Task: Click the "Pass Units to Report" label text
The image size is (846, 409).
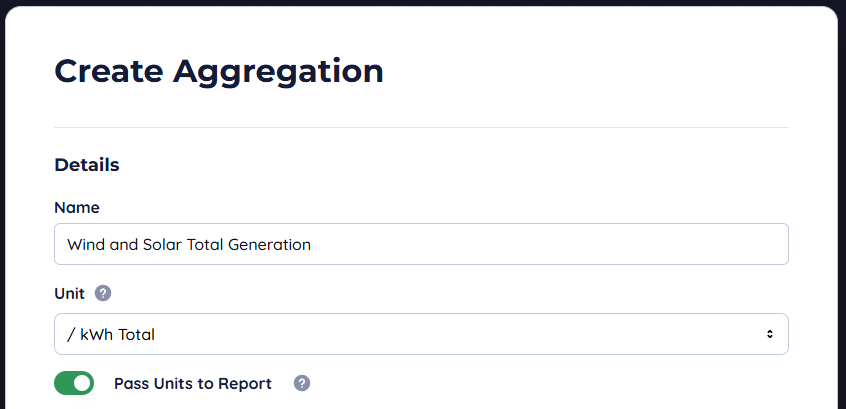Action: point(192,383)
